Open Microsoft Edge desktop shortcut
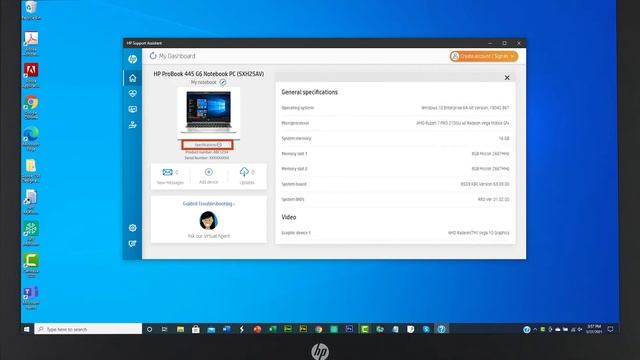 (x=31, y=139)
